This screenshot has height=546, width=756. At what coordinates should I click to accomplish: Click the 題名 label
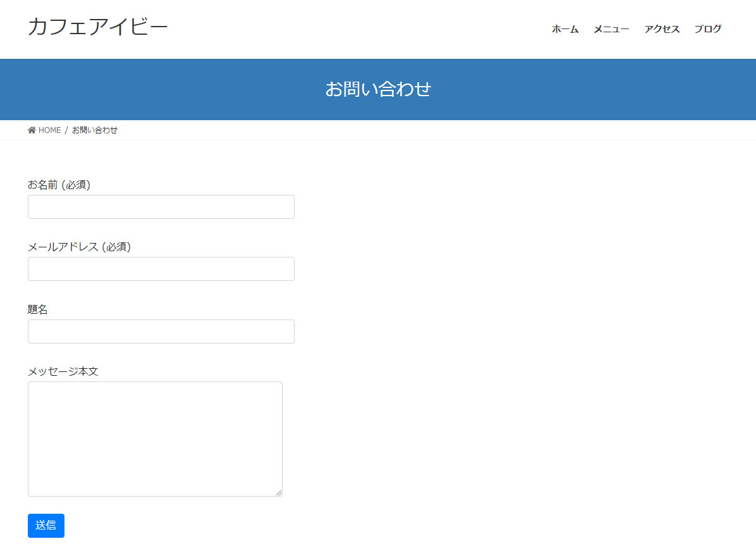(37, 309)
